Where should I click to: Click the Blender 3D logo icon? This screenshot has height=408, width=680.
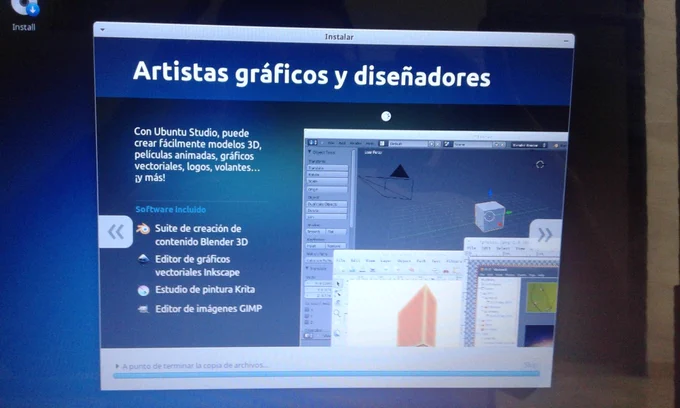coord(143,228)
